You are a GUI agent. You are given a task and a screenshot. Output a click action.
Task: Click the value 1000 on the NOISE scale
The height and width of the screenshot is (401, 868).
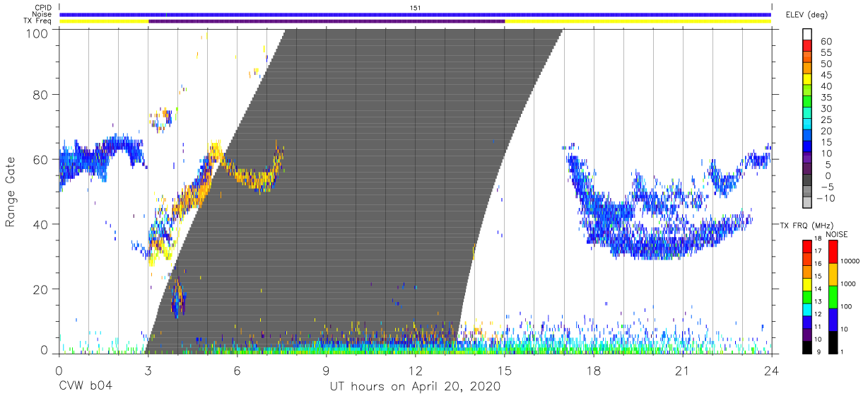[x=850, y=284]
